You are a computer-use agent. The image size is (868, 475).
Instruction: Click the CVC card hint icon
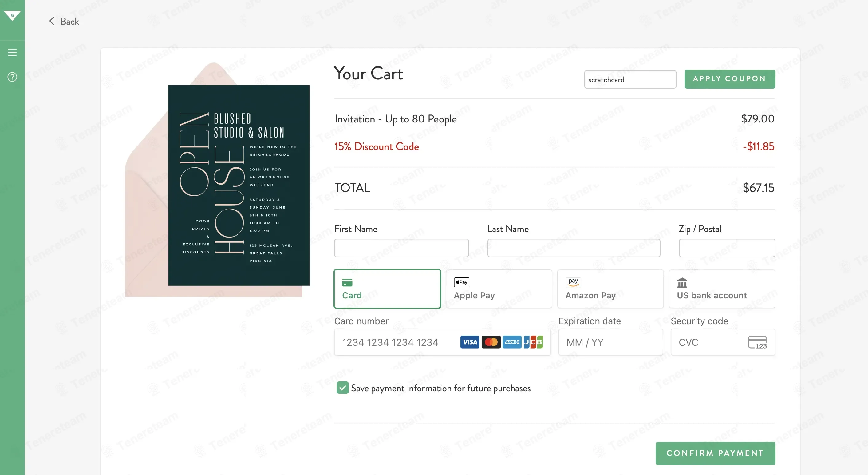coord(757,342)
